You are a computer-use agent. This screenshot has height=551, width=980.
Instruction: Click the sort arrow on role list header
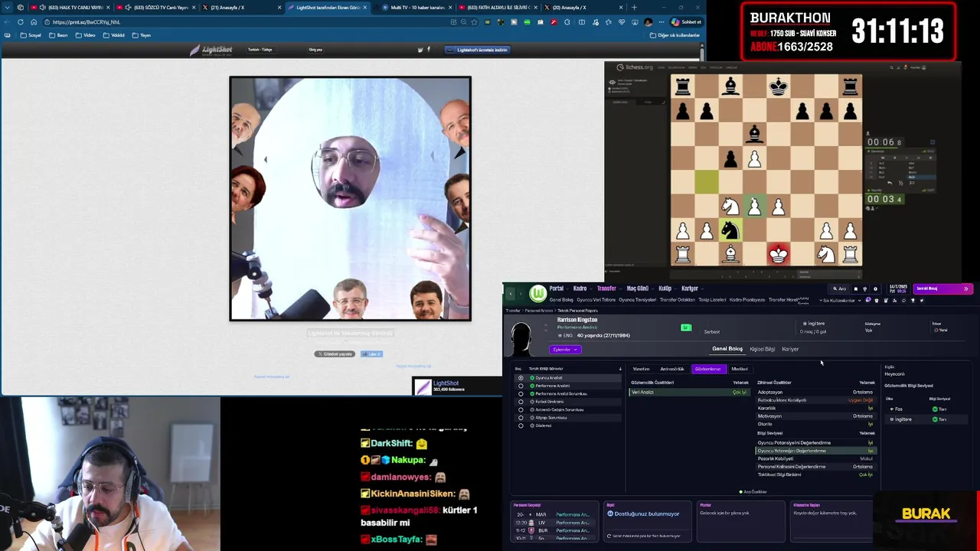tap(620, 370)
